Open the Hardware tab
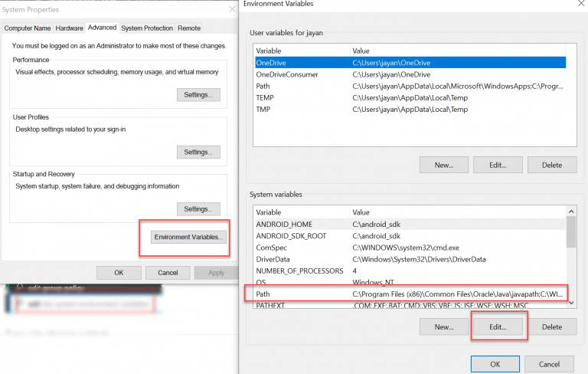This screenshot has height=374, width=588. (69, 28)
